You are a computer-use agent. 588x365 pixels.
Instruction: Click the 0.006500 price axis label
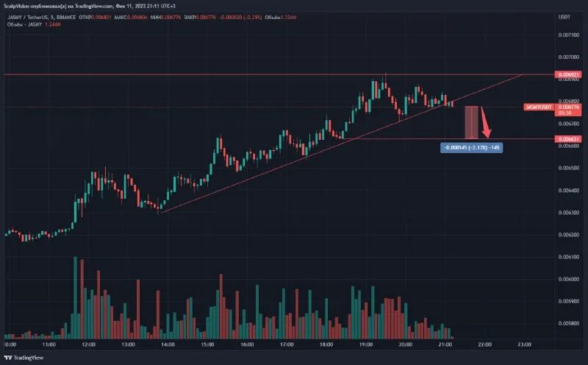click(568, 168)
